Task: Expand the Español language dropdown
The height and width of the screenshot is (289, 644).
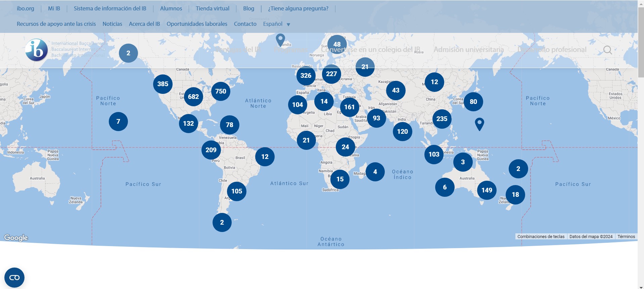Action: click(273, 24)
